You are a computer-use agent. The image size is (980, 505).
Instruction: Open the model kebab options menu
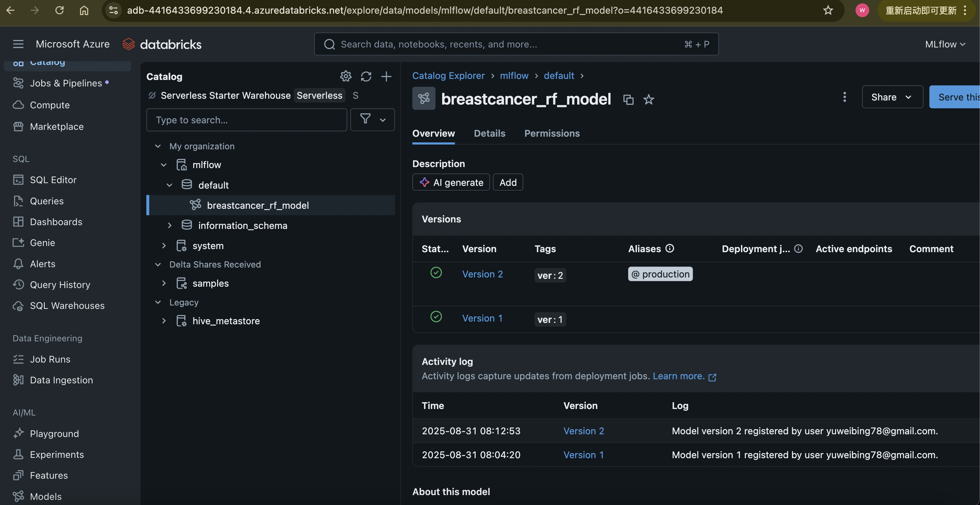[844, 97]
